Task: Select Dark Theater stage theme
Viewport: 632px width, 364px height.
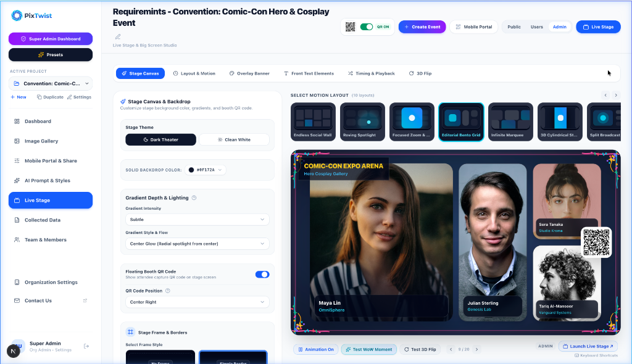Action: pos(161,139)
